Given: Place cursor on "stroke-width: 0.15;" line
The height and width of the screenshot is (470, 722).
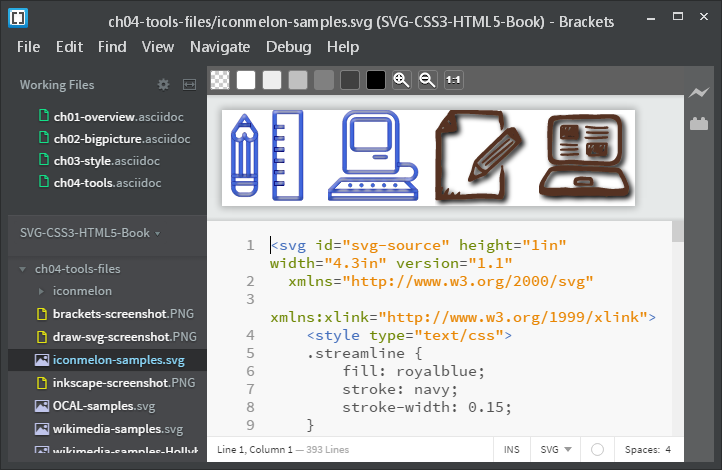Looking at the screenshot, I should [x=427, y=407].
